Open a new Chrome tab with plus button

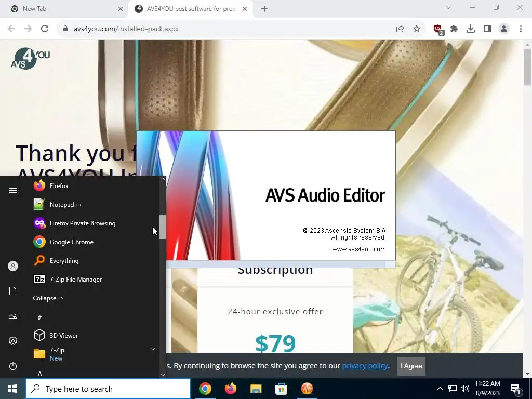tap(264, 9)
